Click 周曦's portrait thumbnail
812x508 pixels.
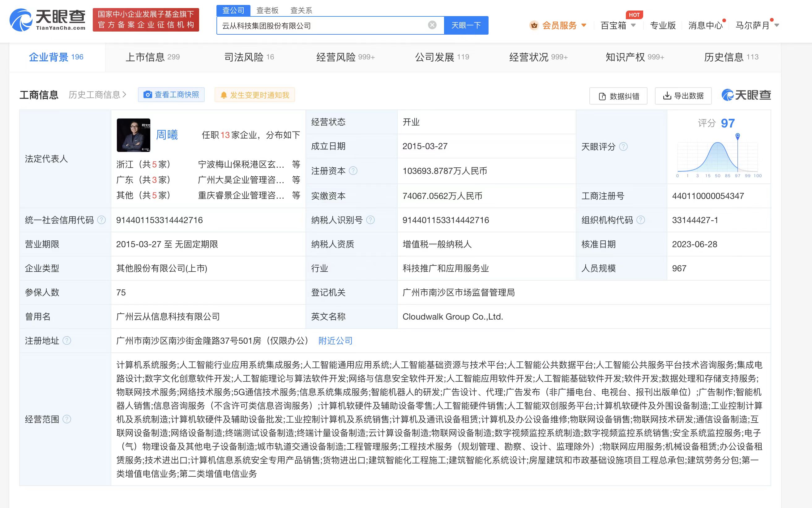[133, 135]
